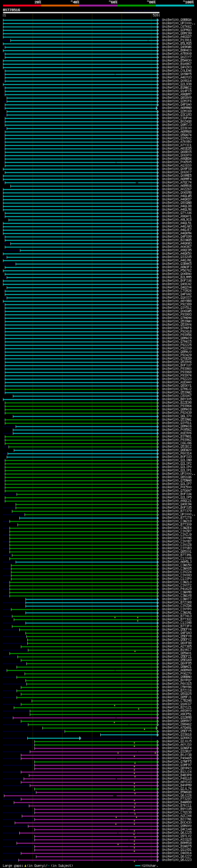The image size is (197, 868).
Task: Click the UniRef100_C3UP04 label
Action: (x=177, y=118)
